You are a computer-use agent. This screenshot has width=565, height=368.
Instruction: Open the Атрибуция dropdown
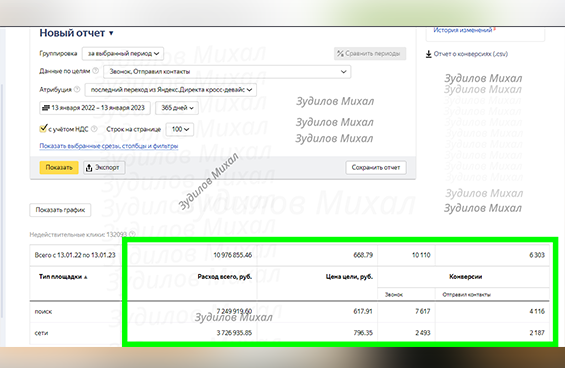[171, 90]
